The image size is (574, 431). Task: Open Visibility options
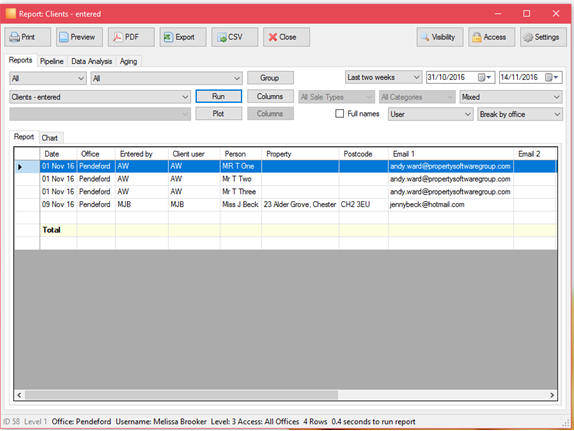(440, 37)
